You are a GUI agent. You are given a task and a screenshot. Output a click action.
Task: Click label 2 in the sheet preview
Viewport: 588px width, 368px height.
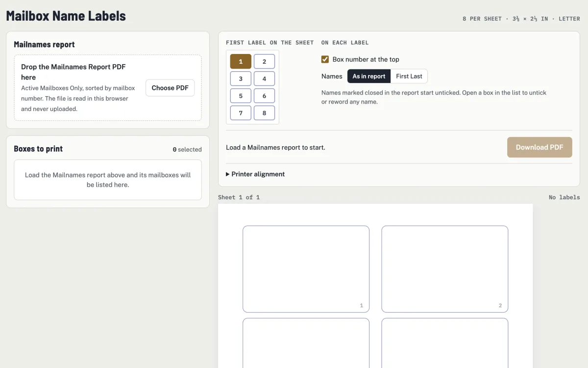[445, 269]
